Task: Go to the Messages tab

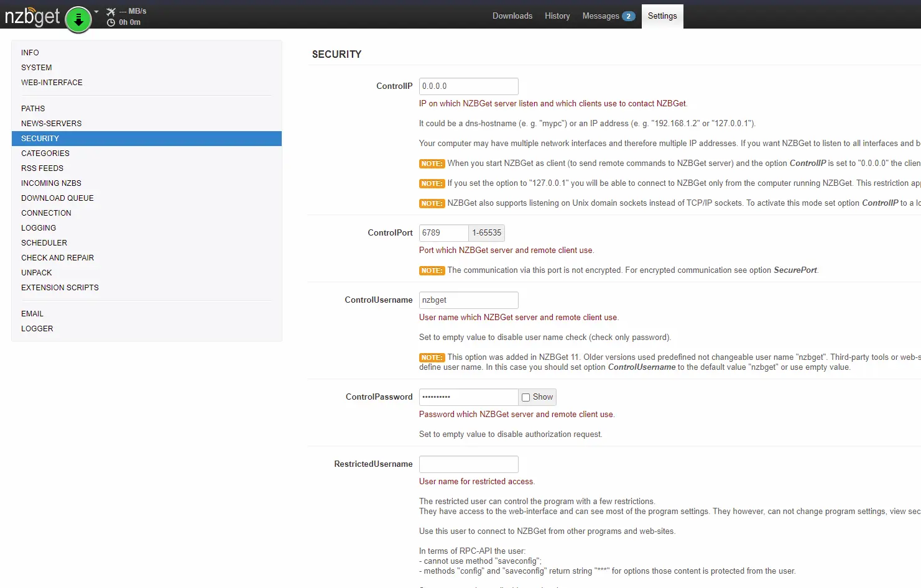Action: 600,16
